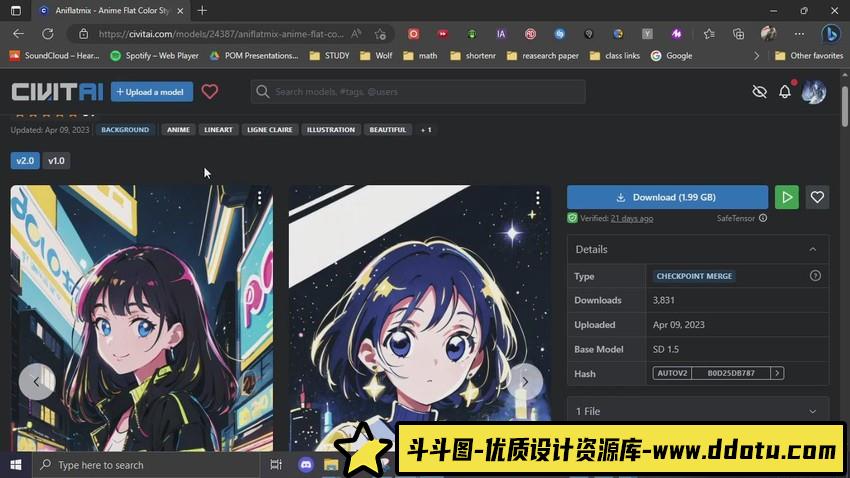This screenshot has height=478, width=850.
Task: Toggle the hidden-content eye icon in header
Action: [759, 92]
